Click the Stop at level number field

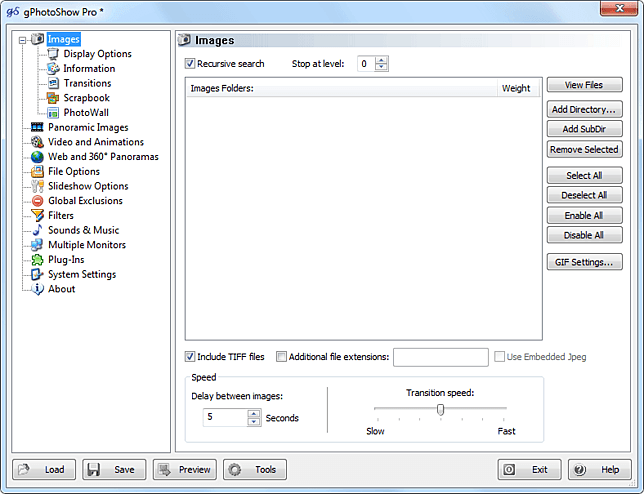pos(366,64)
